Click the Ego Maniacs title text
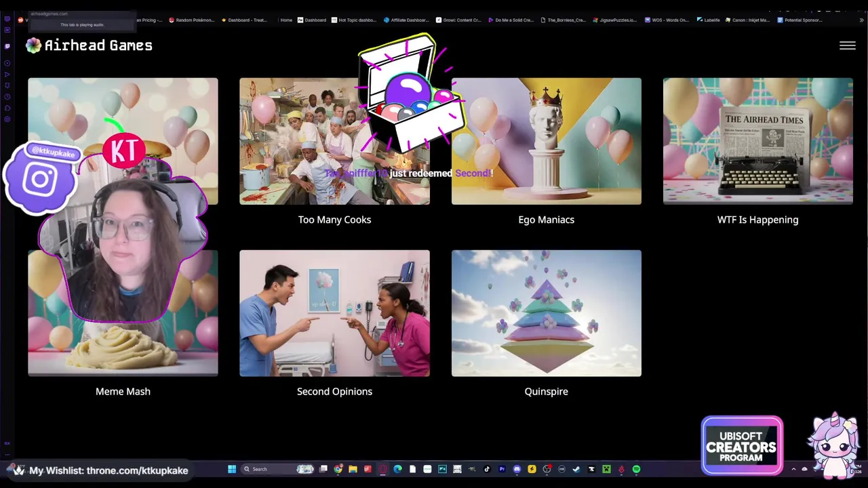Viewport: 868px width, 488px height. point(546,220)
